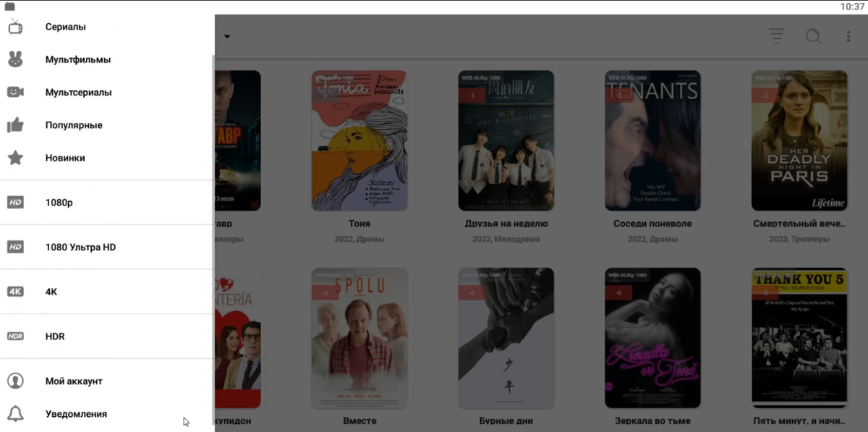Open the search magnifier icon
The height and width of the screenshot is (432, 868).
[813, 36]
